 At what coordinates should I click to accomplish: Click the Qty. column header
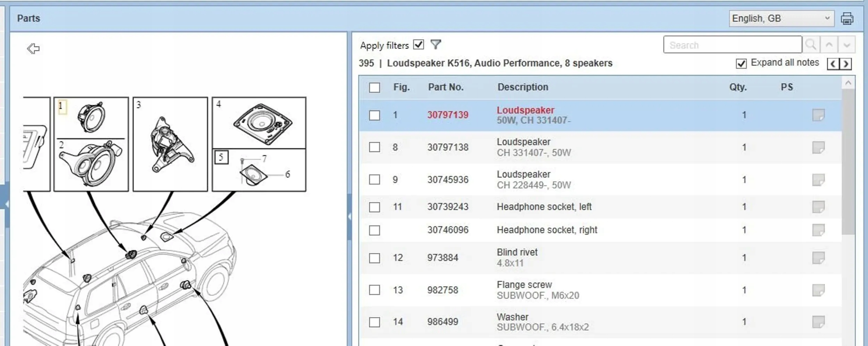click(738, 87)
